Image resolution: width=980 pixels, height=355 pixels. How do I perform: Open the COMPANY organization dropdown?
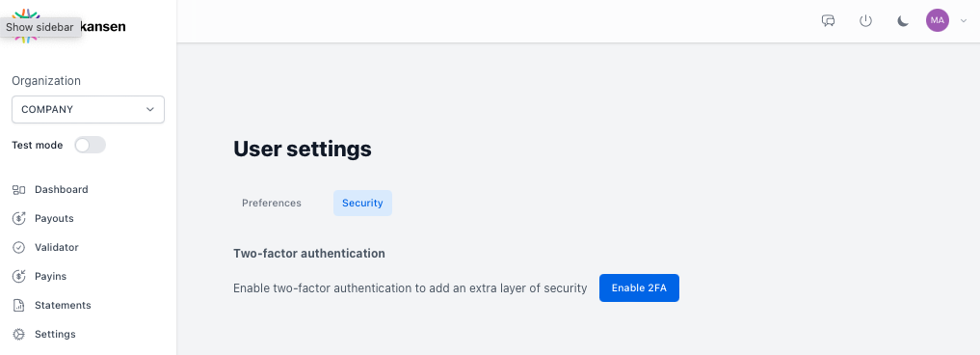tap(88, 110)
